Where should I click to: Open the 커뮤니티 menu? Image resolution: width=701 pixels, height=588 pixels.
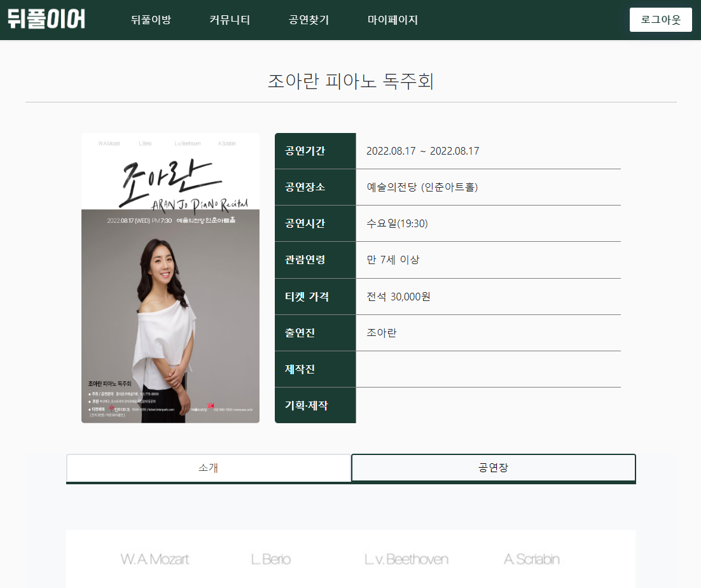click(x=230, y=20)
